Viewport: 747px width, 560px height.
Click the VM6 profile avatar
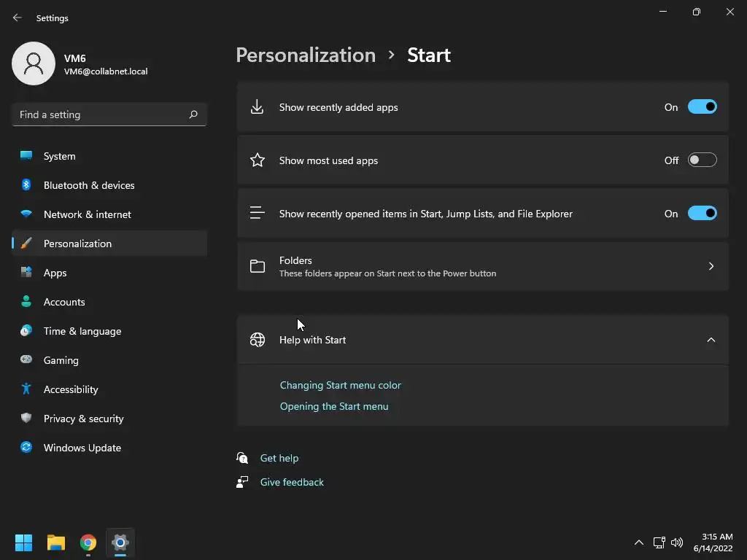pyautogui.click(x=34, y=63)
